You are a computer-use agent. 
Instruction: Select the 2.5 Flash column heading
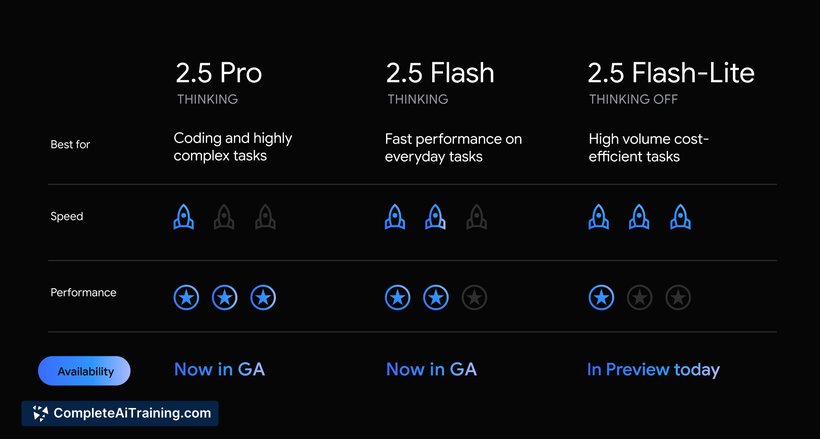(x=440, y=73)
